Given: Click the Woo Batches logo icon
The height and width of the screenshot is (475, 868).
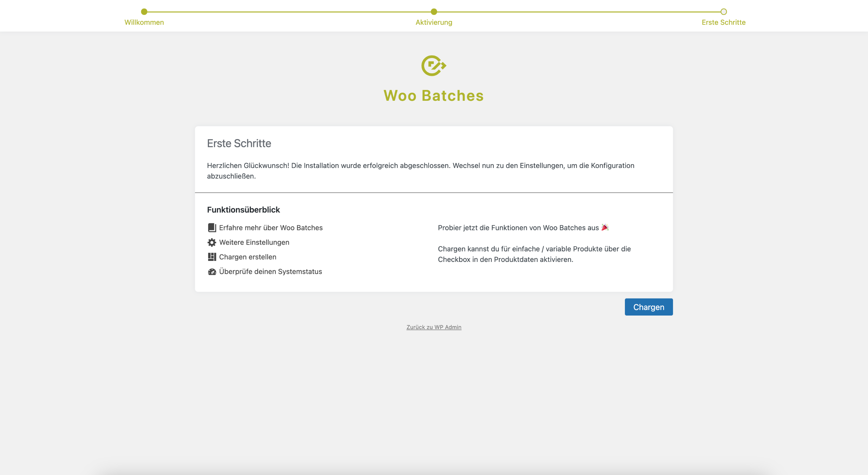Looking at the screenshot, I should tap(434, 66).
